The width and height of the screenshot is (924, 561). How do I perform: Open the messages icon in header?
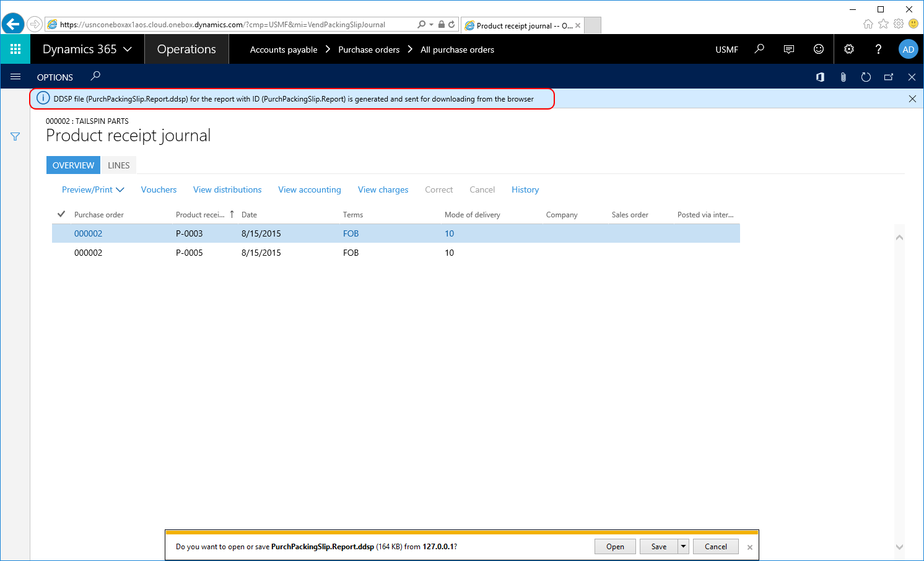(x=789, y=49)
